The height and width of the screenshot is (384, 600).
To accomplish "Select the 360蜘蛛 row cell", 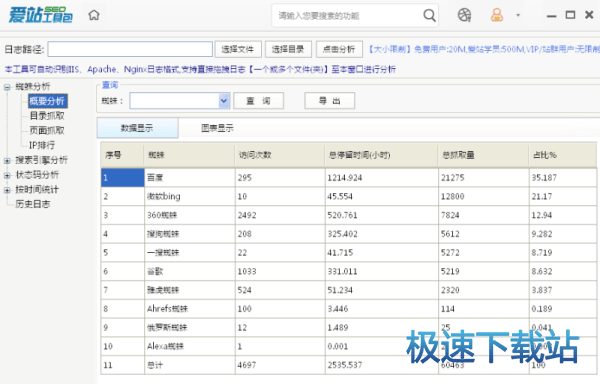I will coord(189,215).
